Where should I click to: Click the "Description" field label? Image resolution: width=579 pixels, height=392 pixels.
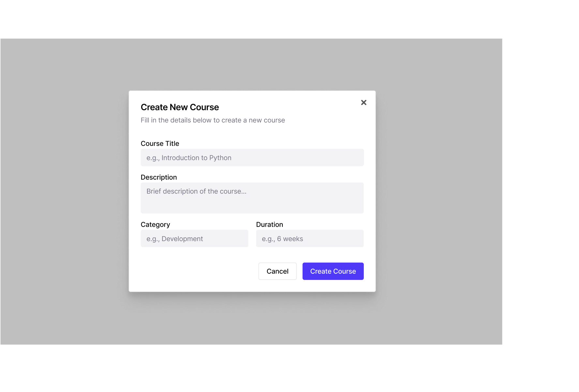point(159,177)
